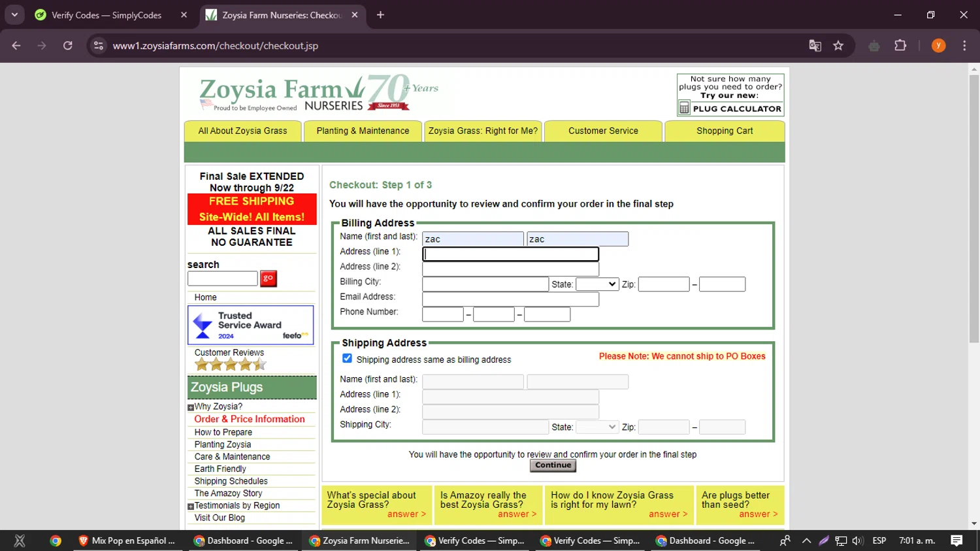This screenshot has height=551, width=980.
Task: Open Mix Pop en Español taskbar item
Action: click(x=126, y=541)
